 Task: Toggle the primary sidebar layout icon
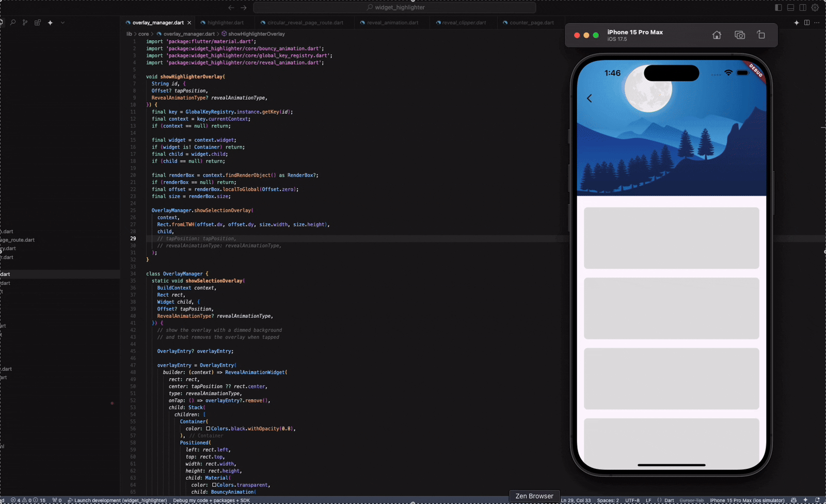tap(779, 7)
